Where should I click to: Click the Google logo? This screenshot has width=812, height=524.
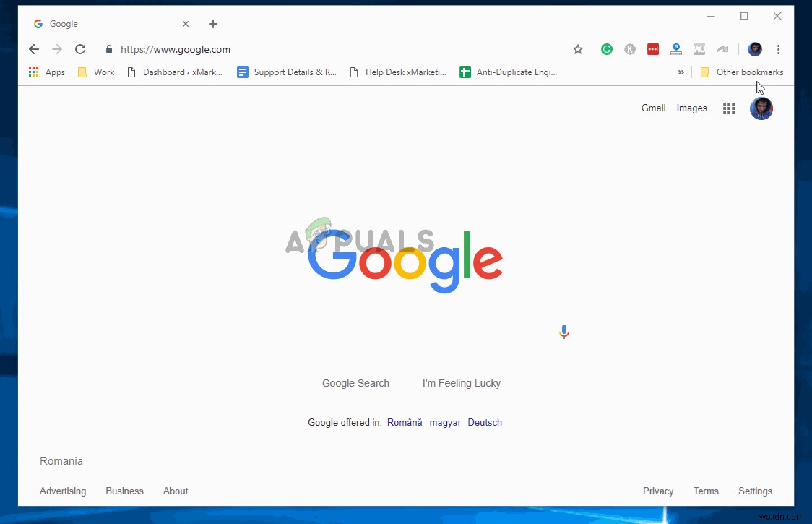click(x=405, y=261)
